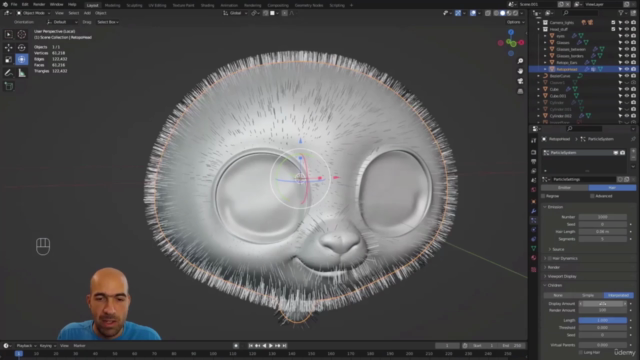Viewport: 640px width, 360px height.
Task: Disable render camera for Glasses row
Action: (633, 42)
